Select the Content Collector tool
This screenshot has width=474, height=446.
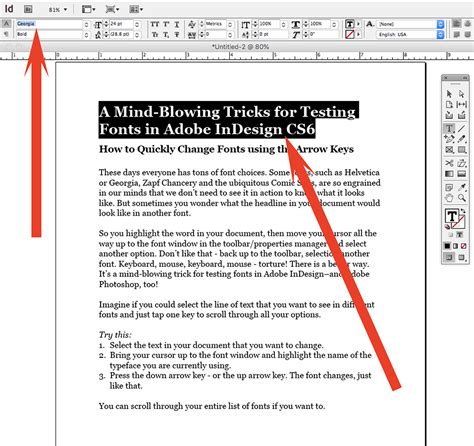449,115
